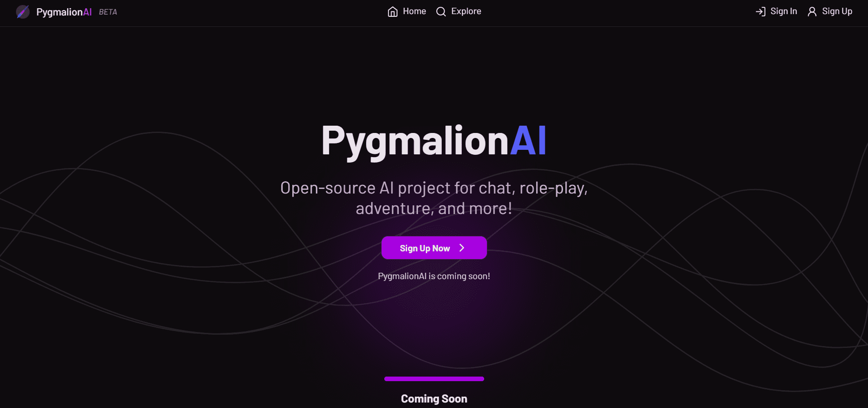
Task: Select the Sign In link
Action: point(776,11)
